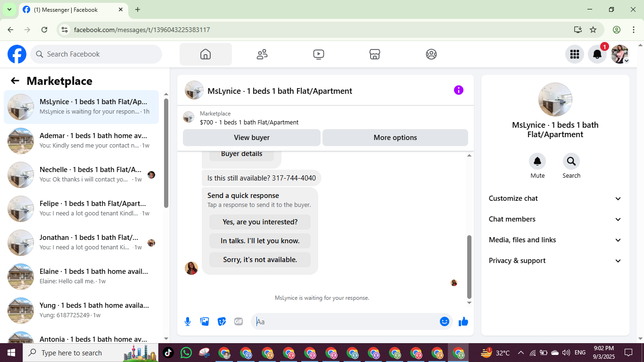
Task: Send quick reply "Sorry, it's not available."
Action: point(260,260)
